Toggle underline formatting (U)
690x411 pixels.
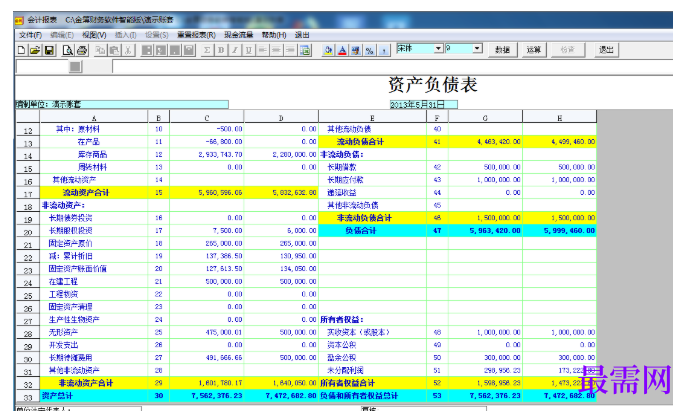(x=249, y=50)
